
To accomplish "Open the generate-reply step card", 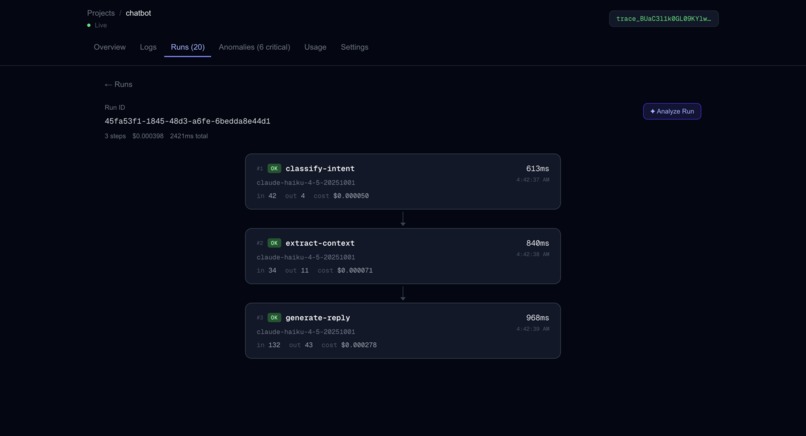I will [402, 331].
